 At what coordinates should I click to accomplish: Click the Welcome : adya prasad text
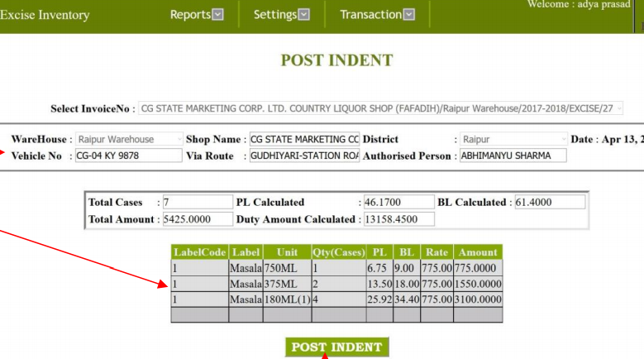click(579, 4)
